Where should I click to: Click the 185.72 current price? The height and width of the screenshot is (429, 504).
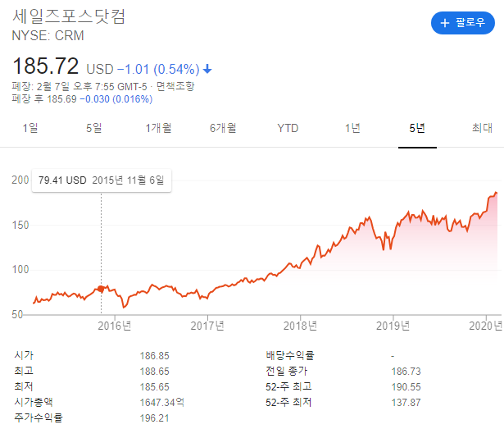click(45, 66)
